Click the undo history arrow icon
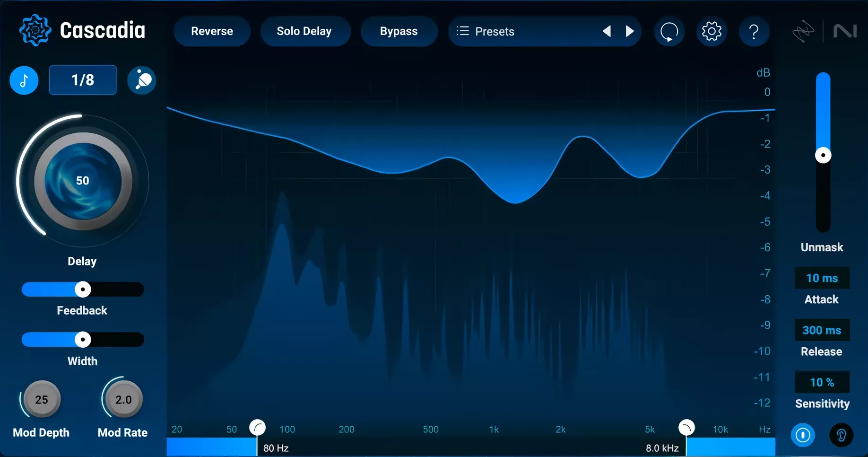This screenshot has height=457, width=868. point(669,31)
